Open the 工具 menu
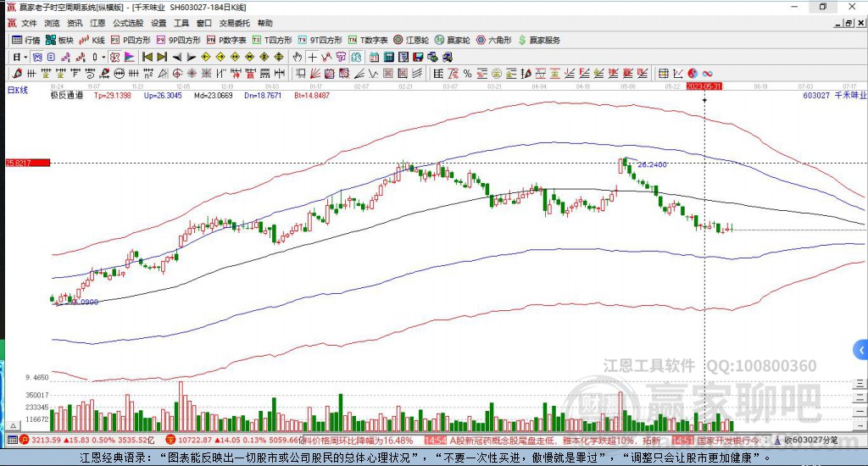This screenshot has width=868, height=466. click(181, 23)
